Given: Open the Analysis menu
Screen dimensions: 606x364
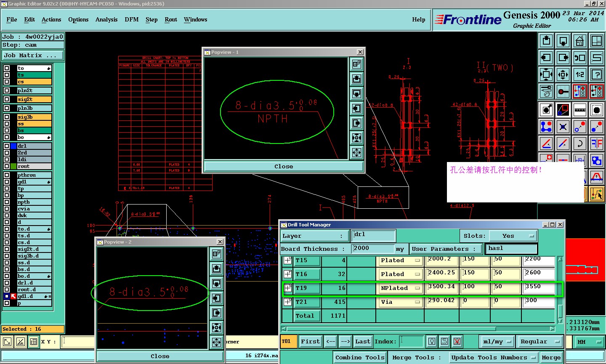Looking at the screenshot, I should tap(106, 19).
